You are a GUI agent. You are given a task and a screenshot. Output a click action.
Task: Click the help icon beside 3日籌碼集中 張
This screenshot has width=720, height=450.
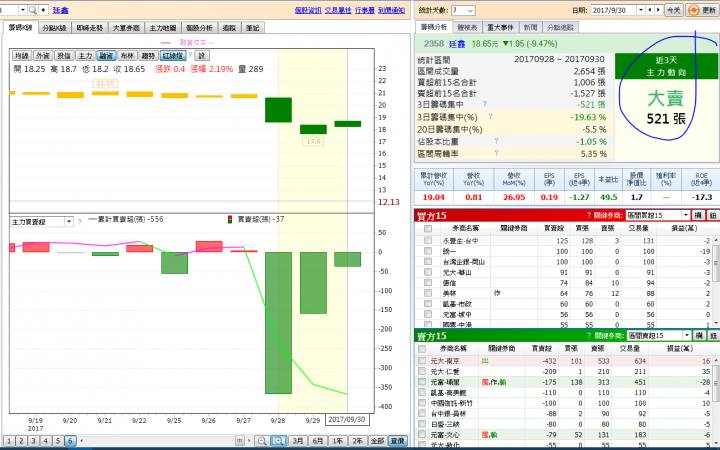pyautogui.click(x=484, y=104)
